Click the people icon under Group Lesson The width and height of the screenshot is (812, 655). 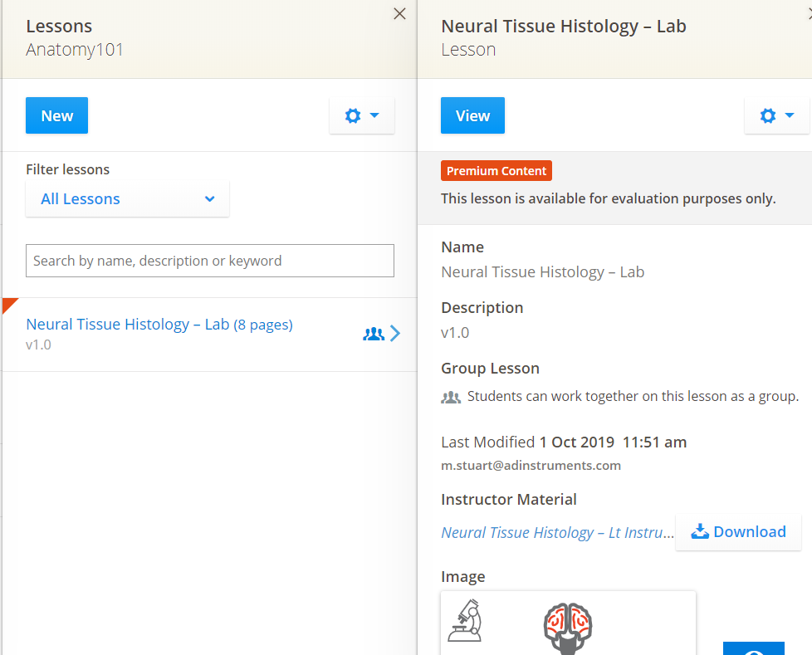click(x=451, y=397)
